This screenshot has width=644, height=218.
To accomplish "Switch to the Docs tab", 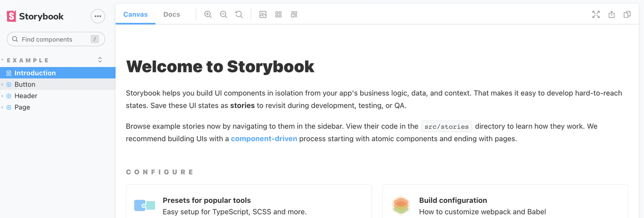I will pyautogui.click(x=172, y=15).
